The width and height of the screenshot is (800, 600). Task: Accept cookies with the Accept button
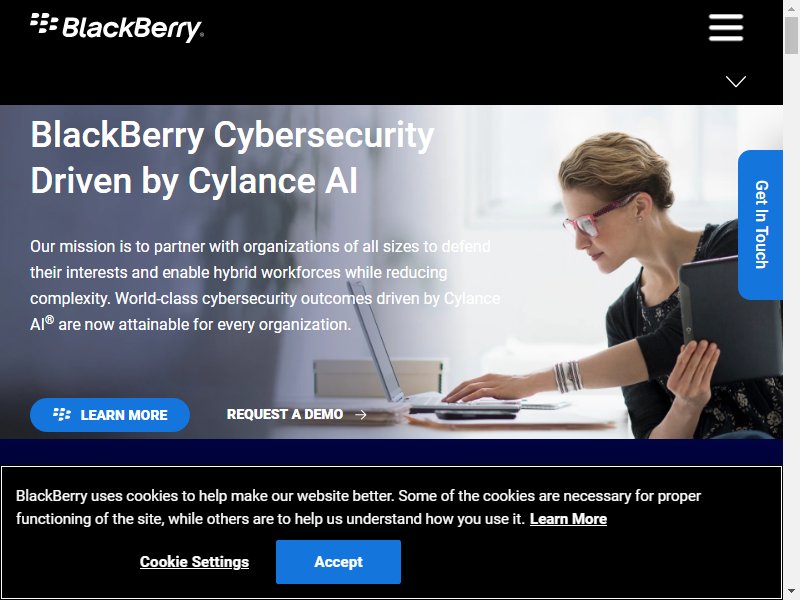point(338,562)
